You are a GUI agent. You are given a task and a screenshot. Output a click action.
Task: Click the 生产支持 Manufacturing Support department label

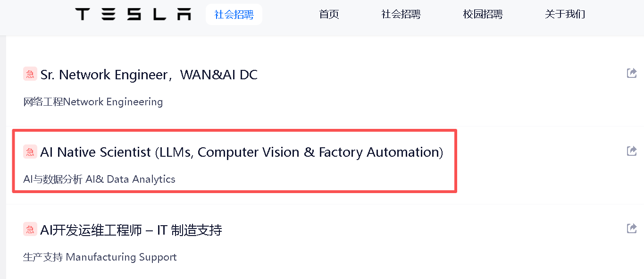100,257
